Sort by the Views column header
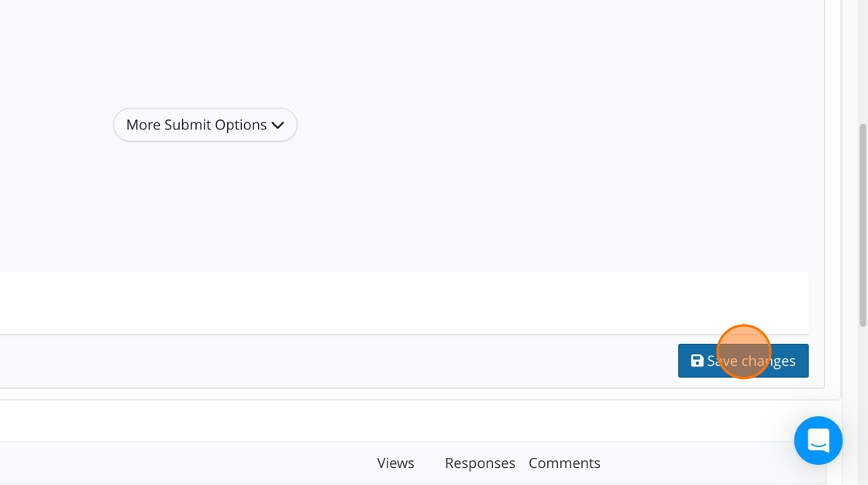Viewport: 868px width, 485px height. pyautogui.click(x=395, y=463)
